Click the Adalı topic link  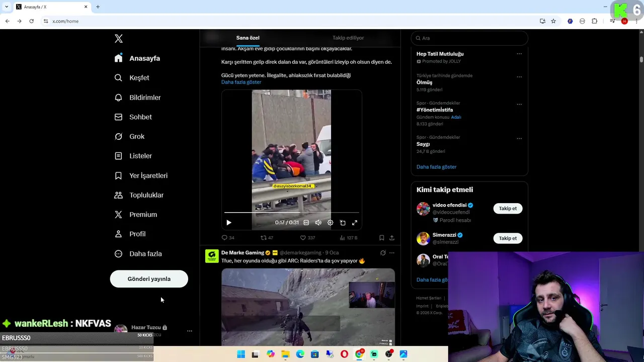click(456, 117)
